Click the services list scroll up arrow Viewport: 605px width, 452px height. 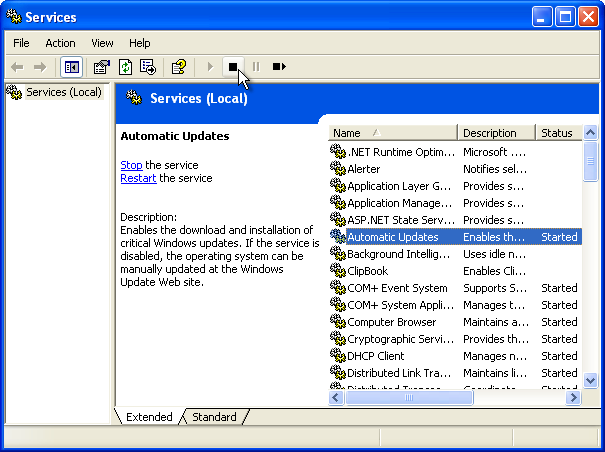[590, 133]
